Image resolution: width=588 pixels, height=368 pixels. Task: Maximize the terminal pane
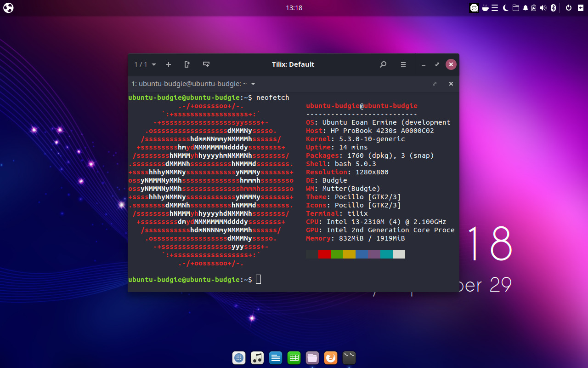(435, 84)
